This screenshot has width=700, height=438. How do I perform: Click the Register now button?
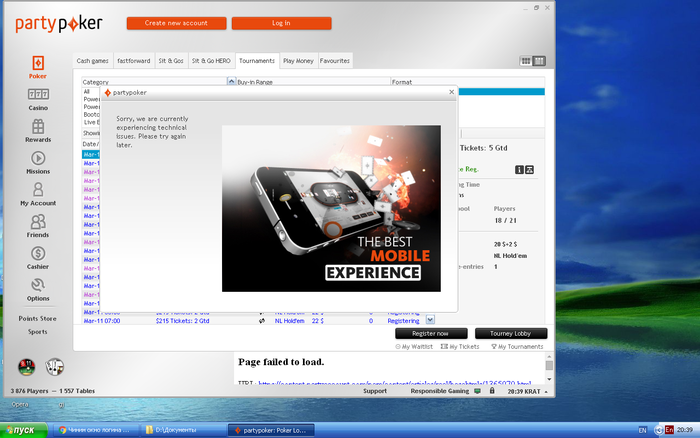point(431,334)
